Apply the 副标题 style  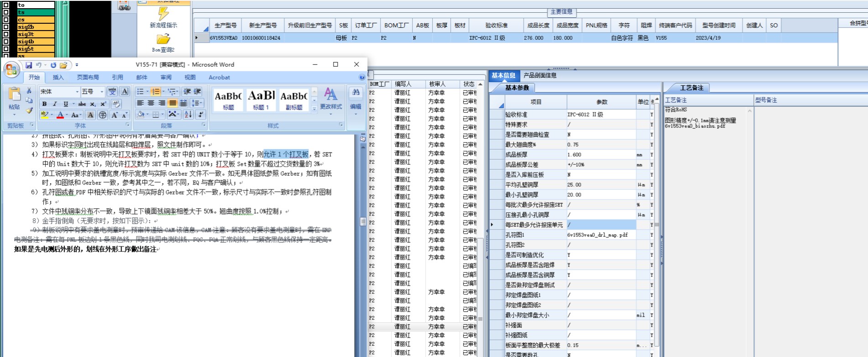(x=294, y=100)
